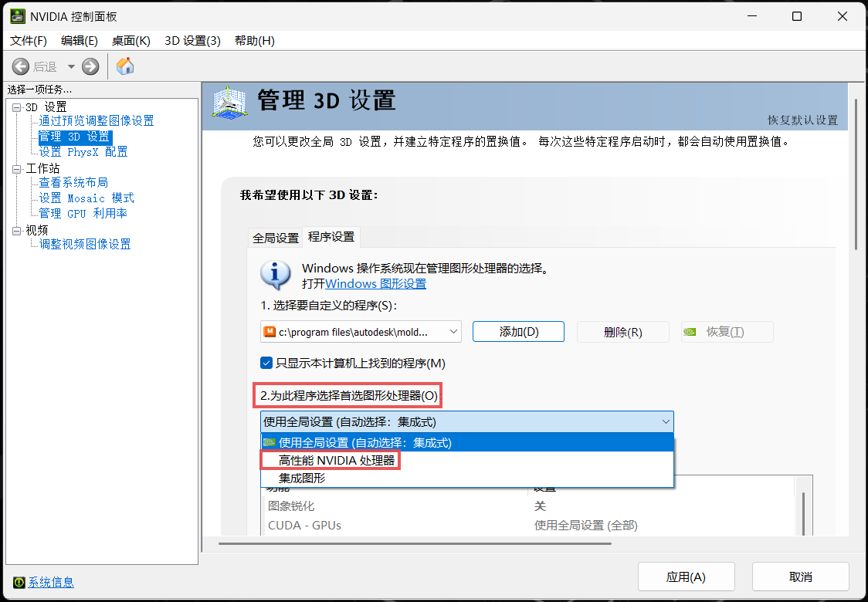Collapse the 视频 tree node
The width and height of the screenshot is (868, 602).
pos(17,230)
